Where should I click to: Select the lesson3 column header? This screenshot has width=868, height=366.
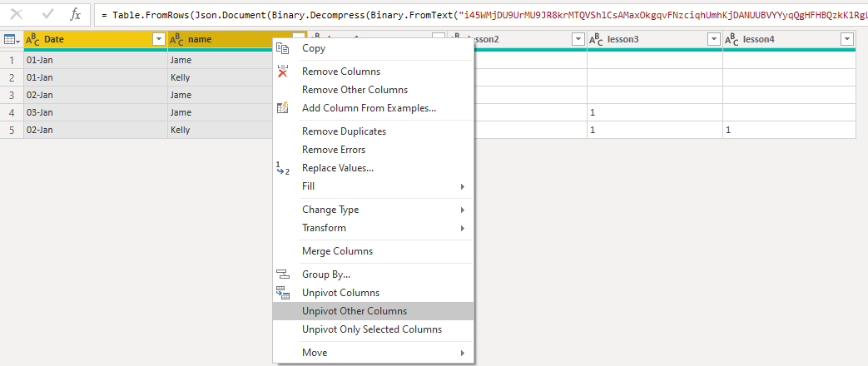point(654,39)
